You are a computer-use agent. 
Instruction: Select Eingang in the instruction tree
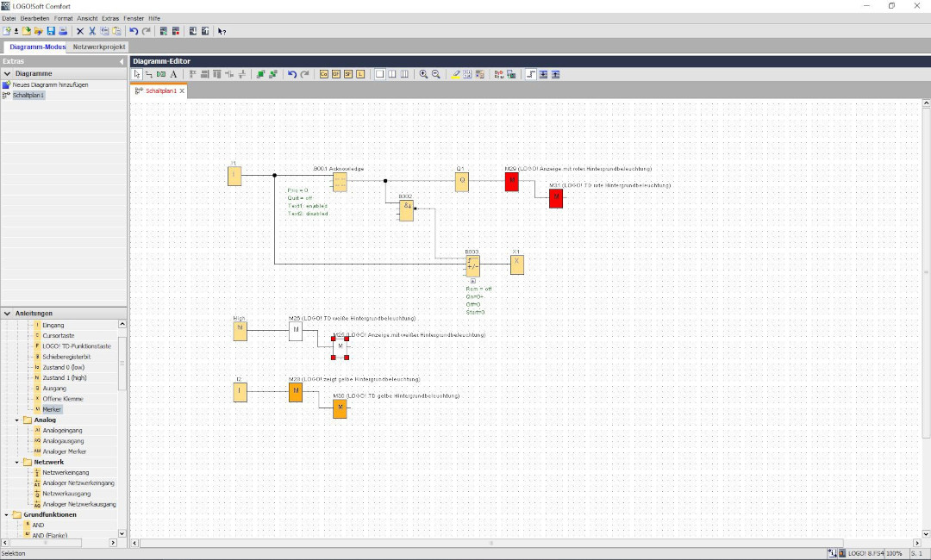pos(53,325)
